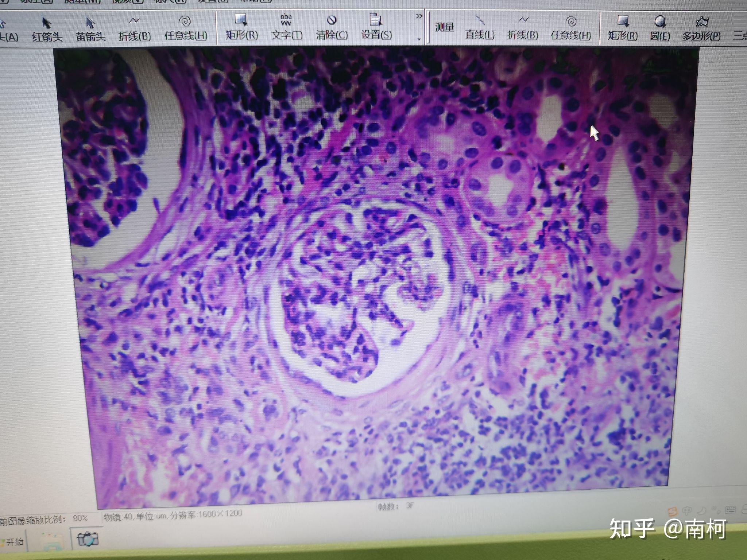The width and height of the screenshot is (747, 560).
Task: Activate the 文字(T) text tool
Action: pyautogui.click(x=287, y=27)
